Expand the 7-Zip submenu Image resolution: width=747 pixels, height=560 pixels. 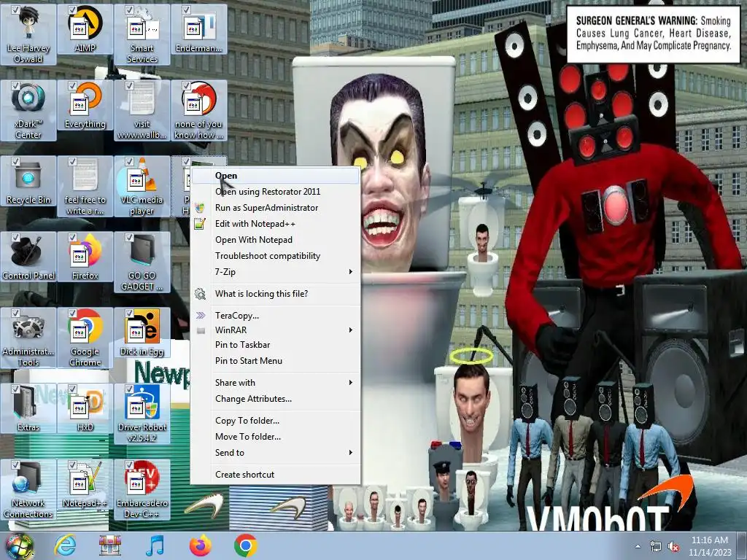(x=275, y=272)
